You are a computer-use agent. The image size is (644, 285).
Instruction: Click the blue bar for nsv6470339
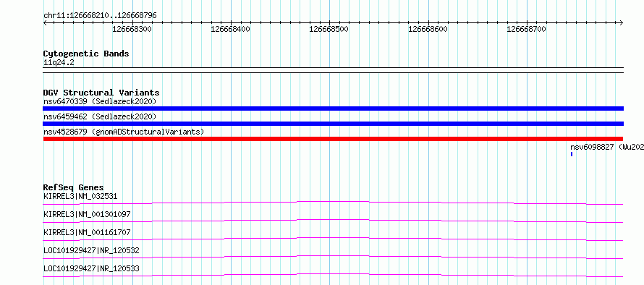tap(333, 109)
